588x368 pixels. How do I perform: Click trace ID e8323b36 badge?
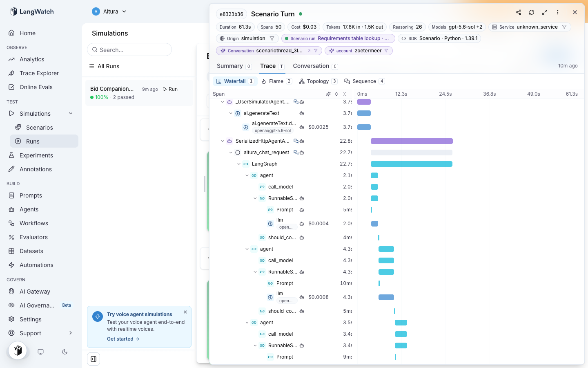(x=232, y=14)
